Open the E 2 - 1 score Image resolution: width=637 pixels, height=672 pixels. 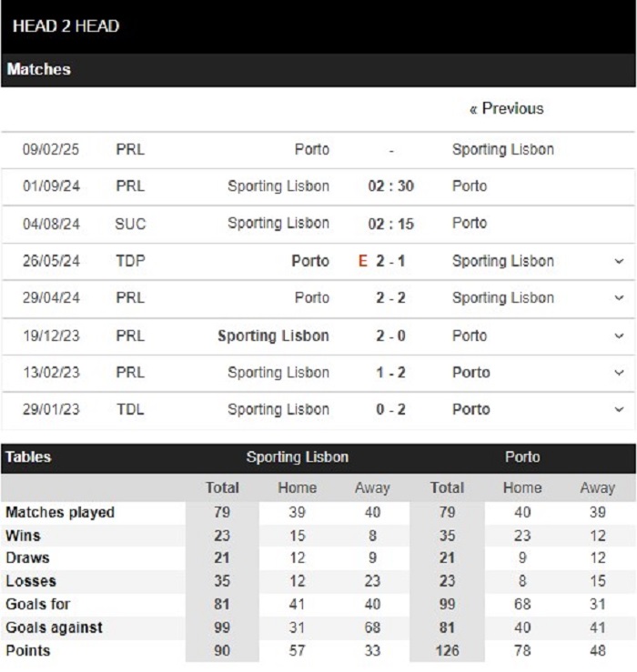[382, 261]
